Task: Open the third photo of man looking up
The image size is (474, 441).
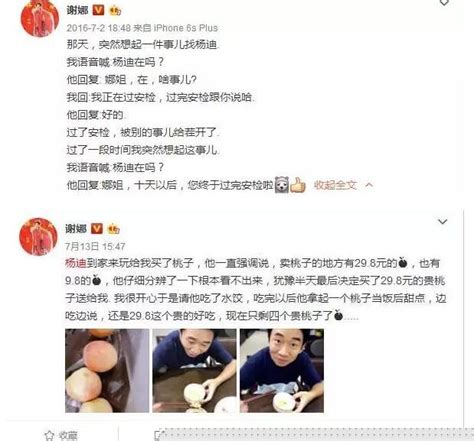Action: (282, 371)
